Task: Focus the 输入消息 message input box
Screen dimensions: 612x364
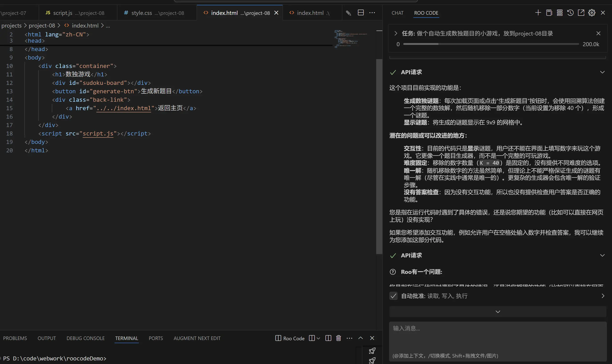Action: tap(498, 341)
